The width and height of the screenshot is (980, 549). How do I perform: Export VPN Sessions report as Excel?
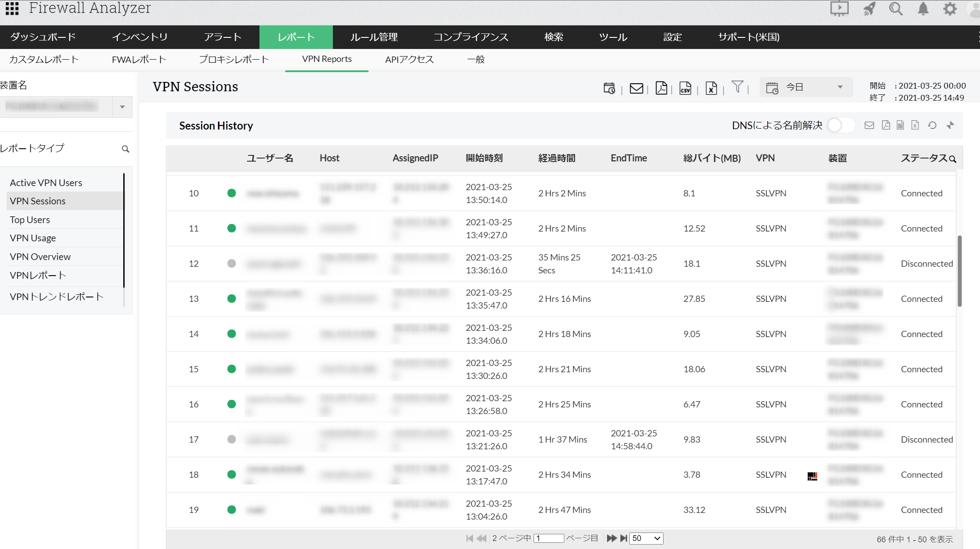711,88
